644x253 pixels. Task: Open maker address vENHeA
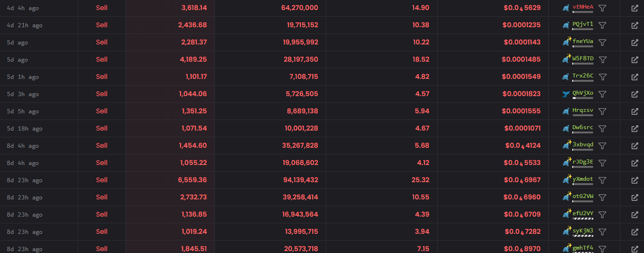pos(583,7)
